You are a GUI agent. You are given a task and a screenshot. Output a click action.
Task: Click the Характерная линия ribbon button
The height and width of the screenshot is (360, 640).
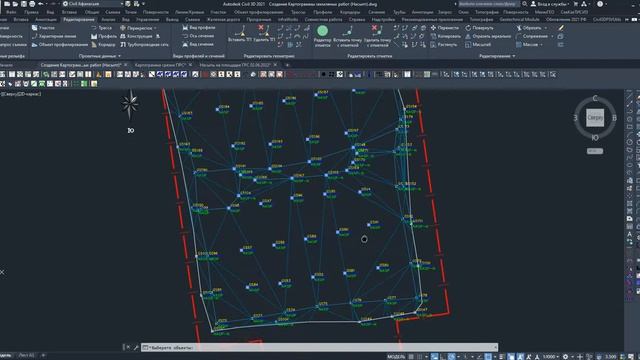(54, 36)
